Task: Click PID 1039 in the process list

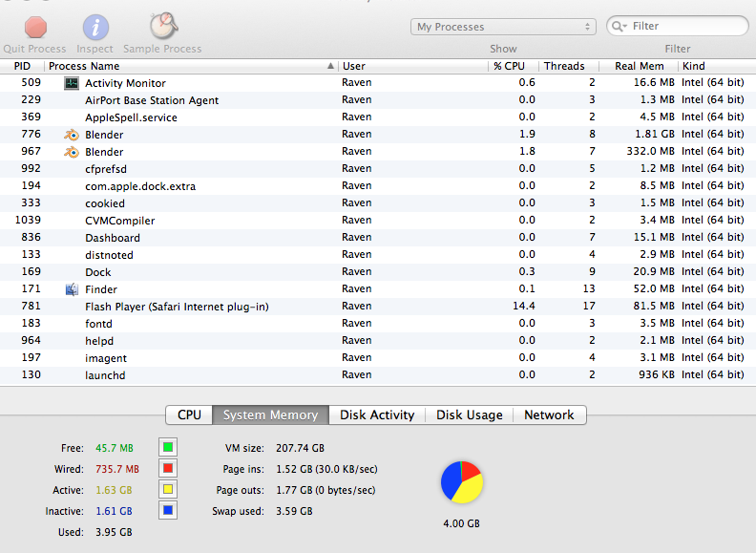Action: [x=28, y=220]
